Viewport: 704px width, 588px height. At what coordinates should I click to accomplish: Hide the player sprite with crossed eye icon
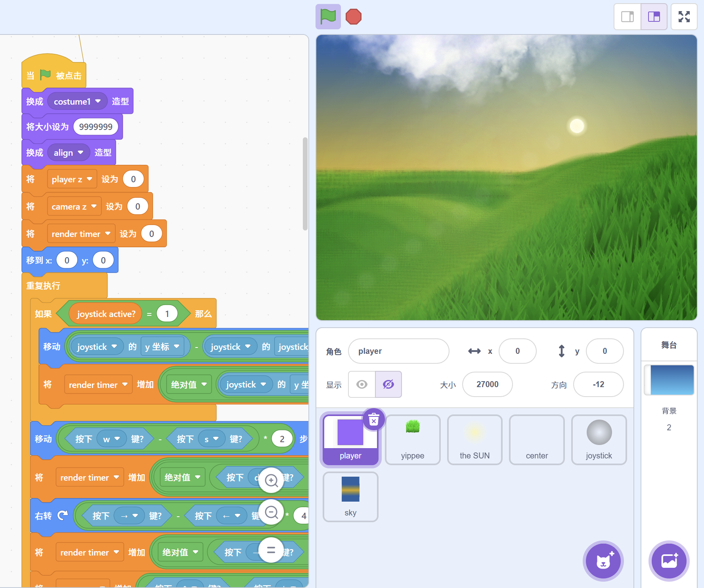click(x=388, y=384)
